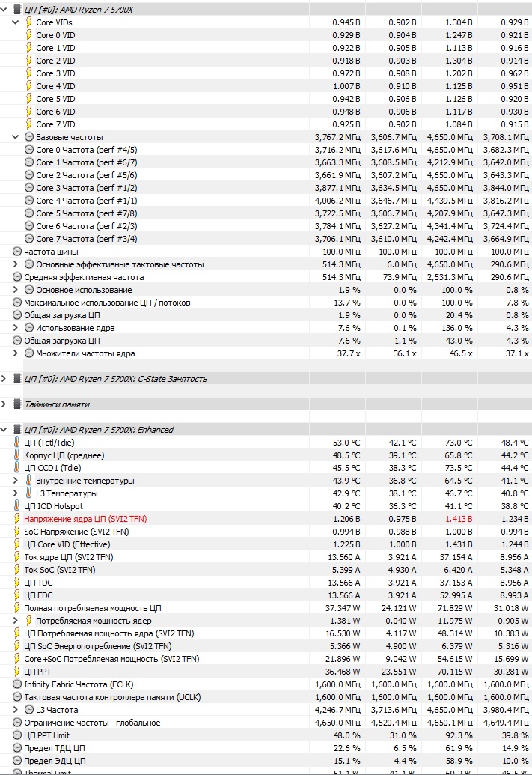Click the lightning icon of Напряжение ядра ЦП

[18, 519]
